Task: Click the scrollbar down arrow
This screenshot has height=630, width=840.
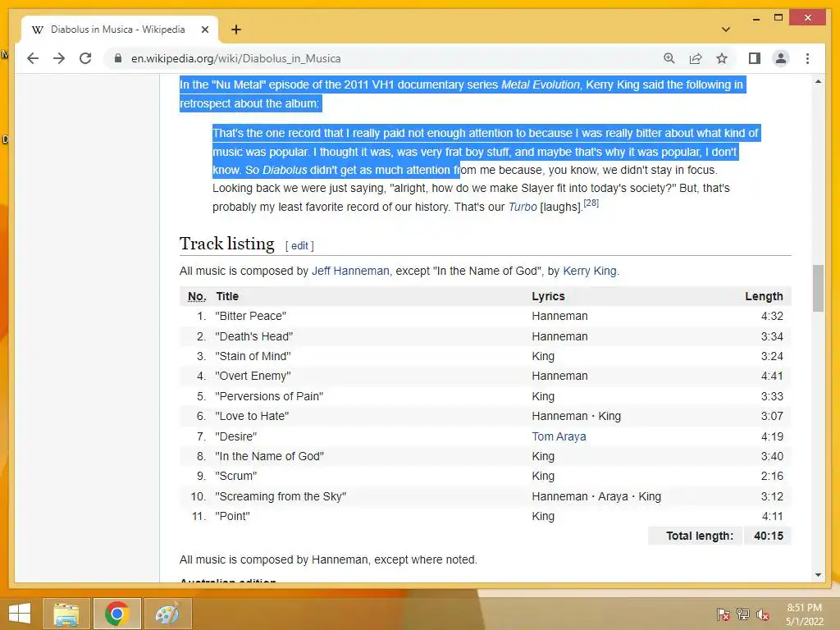Action: click(818, 575)
